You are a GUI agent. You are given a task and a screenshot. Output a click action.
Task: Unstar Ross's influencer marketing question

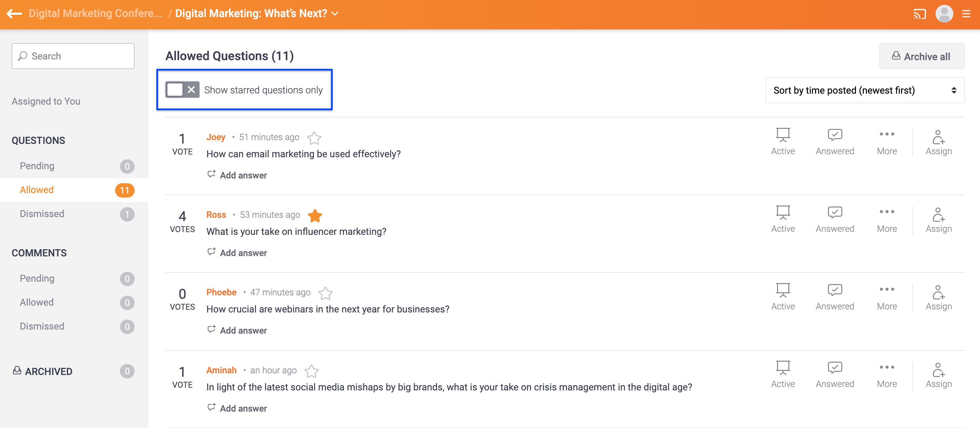pyautogui.click(x=315, y=215)
